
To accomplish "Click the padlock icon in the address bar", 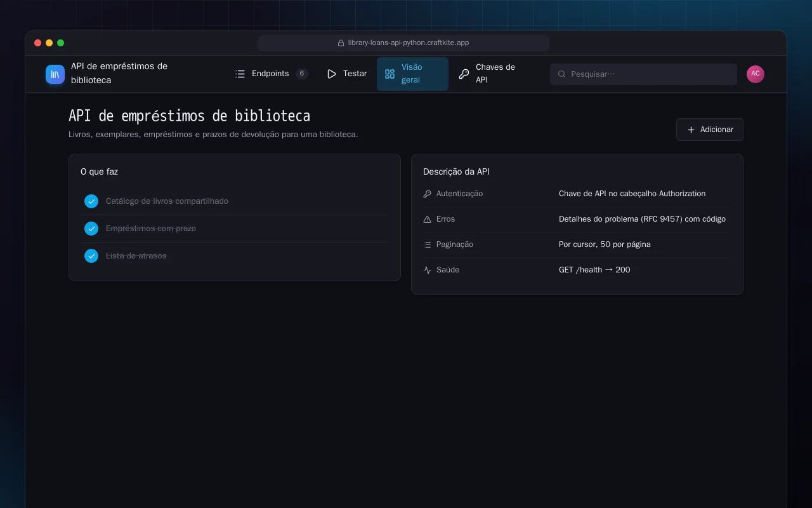I will click(x=341, y=43).
